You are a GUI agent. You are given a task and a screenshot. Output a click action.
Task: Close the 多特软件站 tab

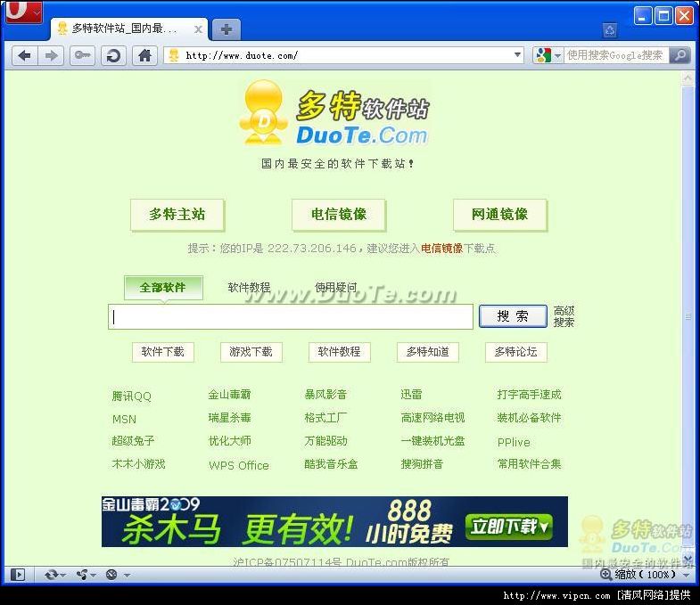pos(198,29)
